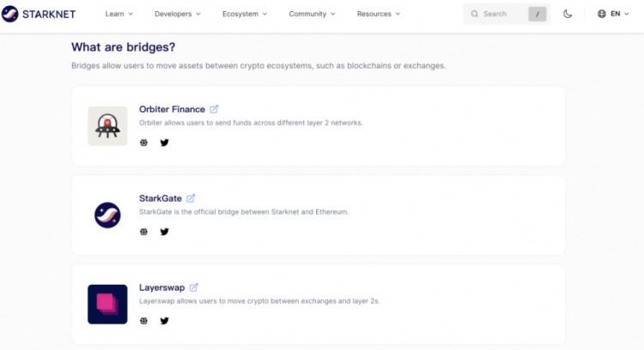Open the Resources navigation menu
644x350 pixels.
(x=379, y=14)
